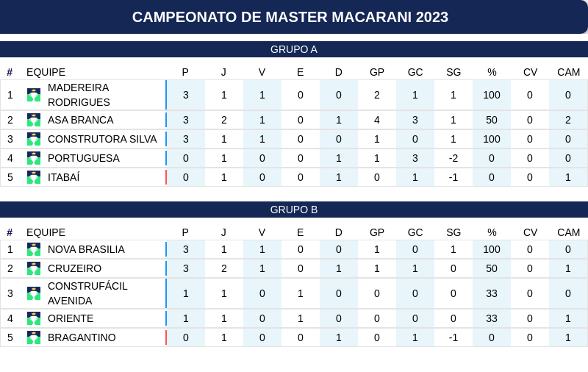Click the CAM column header in Grupo A

point(568,72)
